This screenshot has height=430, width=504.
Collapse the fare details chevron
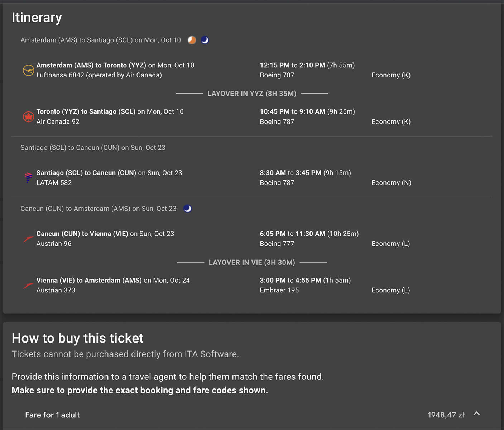pos(476,414)
